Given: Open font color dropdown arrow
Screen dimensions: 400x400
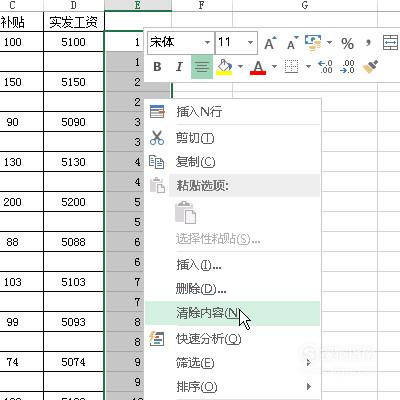Looking at the screenshot, I should click(274, 67).
